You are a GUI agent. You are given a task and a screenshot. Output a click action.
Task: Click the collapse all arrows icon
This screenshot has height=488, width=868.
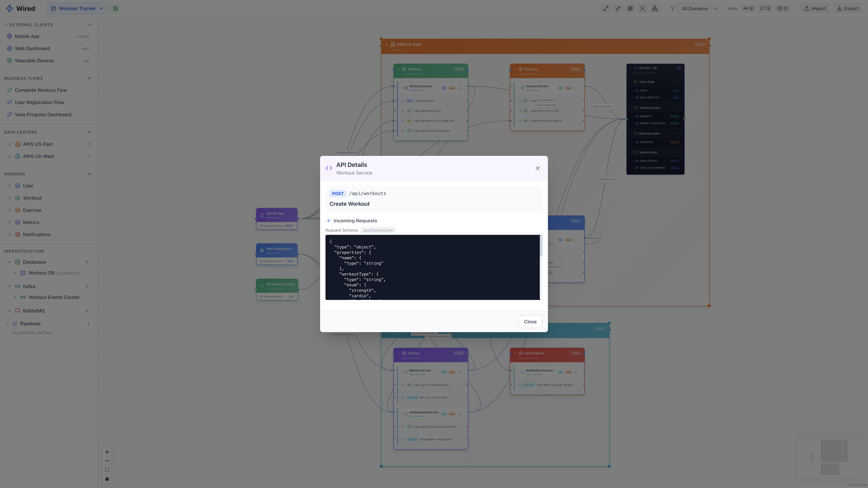(618, 9)
